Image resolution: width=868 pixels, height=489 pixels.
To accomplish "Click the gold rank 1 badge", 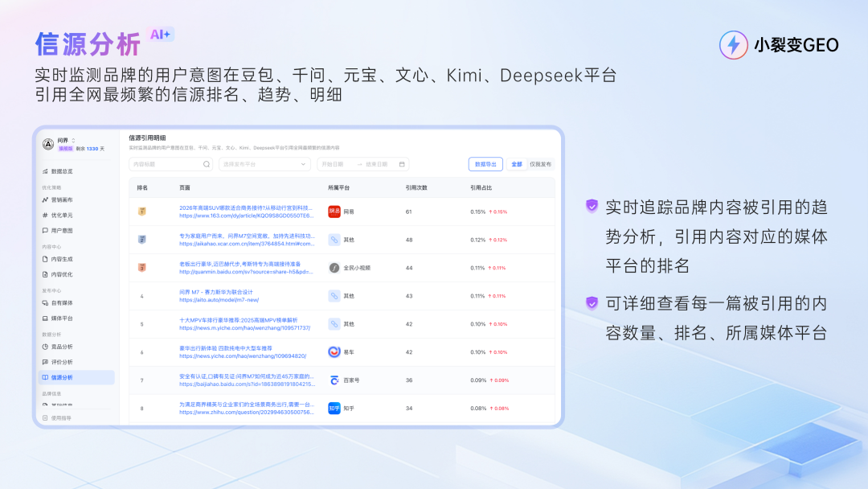I will click(142, 212).
